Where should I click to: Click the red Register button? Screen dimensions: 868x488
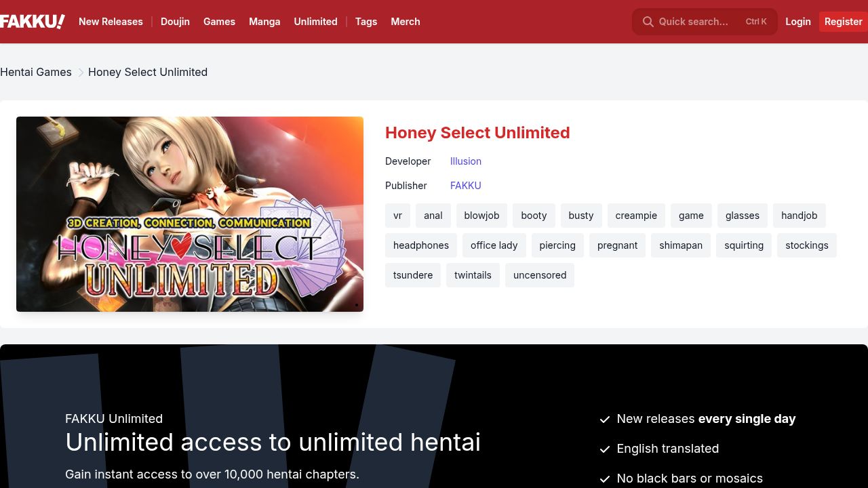click(x=844, y=22)
